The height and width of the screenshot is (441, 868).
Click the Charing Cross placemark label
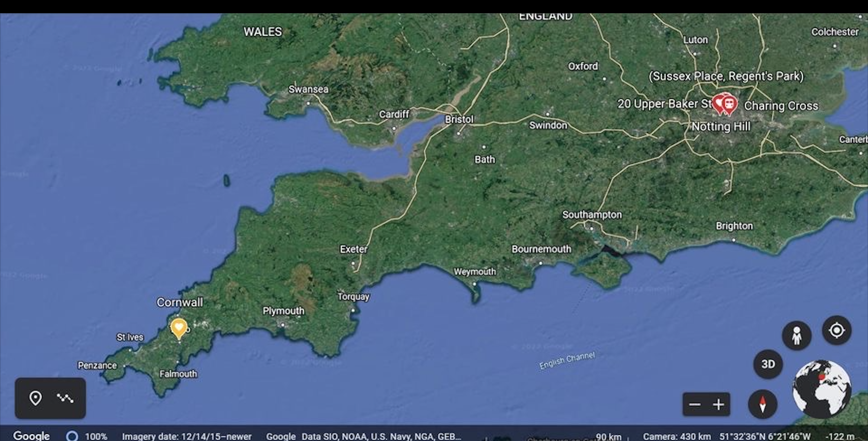pyautogui.click(x=781, y=106)
